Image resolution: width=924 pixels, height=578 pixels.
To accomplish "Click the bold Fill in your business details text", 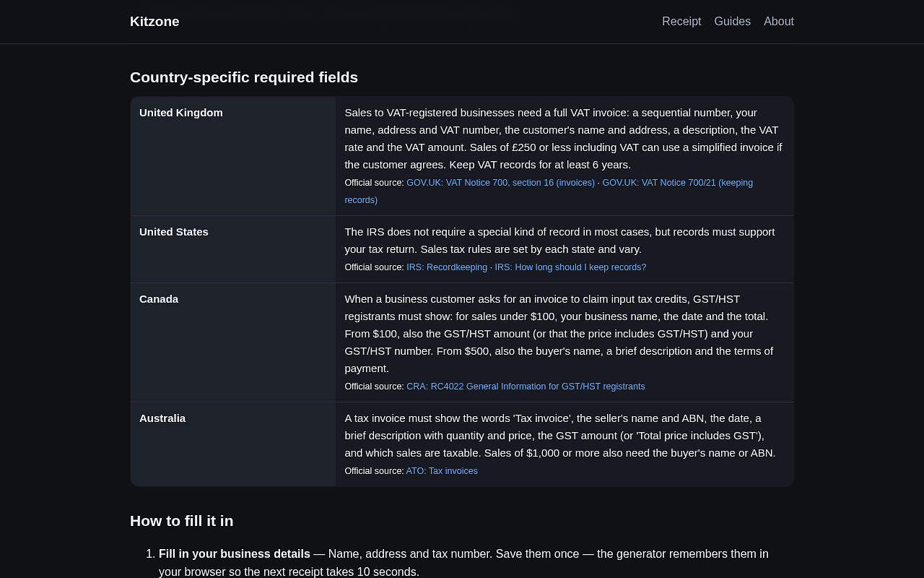I will (x=235, y=554).
